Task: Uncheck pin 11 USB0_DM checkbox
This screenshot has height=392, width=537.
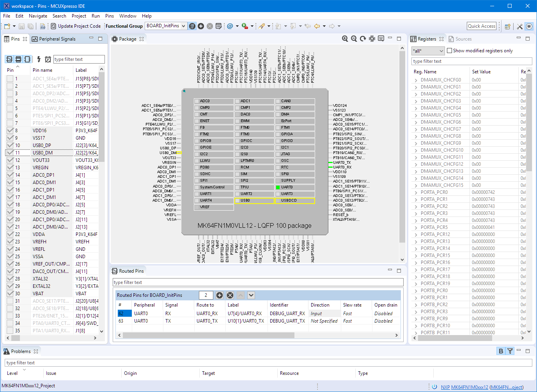Action: point(10,153)
